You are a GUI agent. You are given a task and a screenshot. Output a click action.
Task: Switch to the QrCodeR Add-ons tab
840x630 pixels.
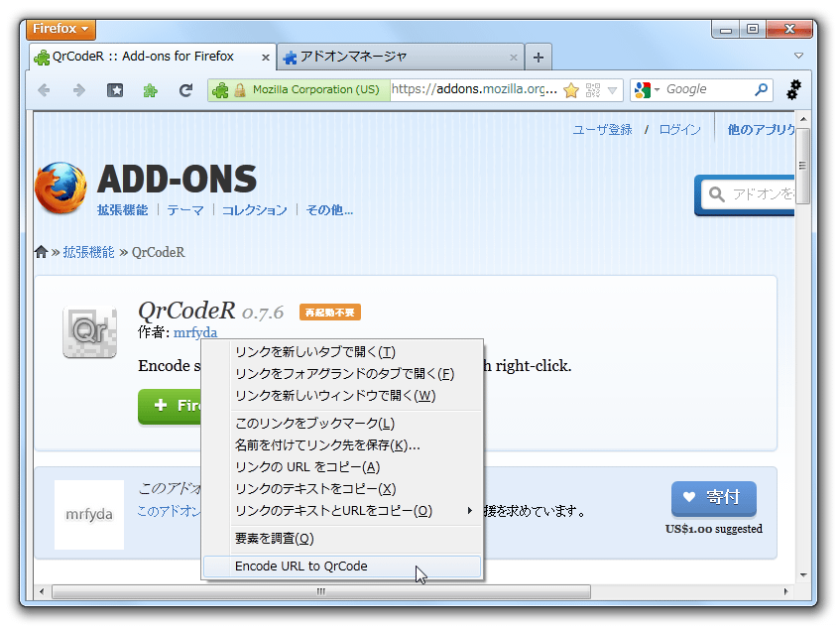153,57
